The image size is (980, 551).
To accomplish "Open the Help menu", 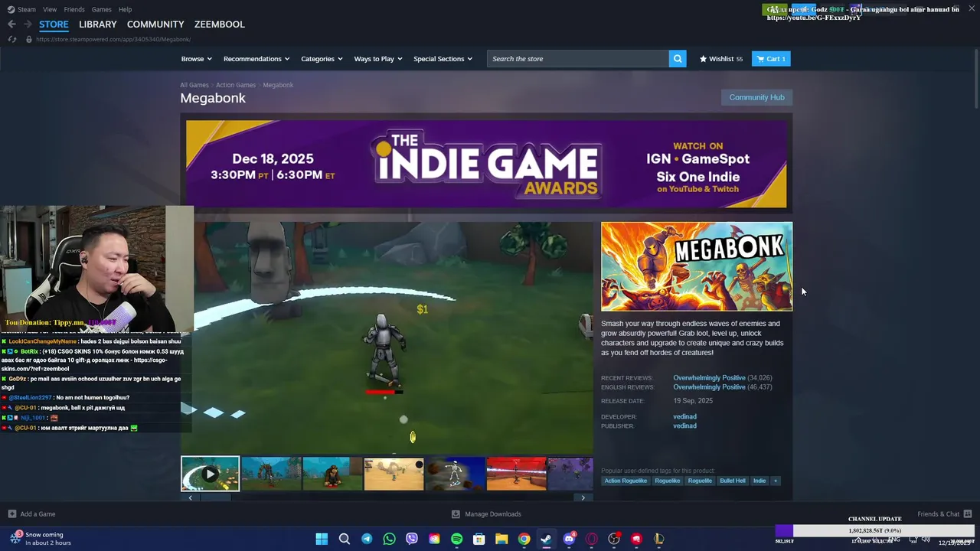I will (125, 9).
